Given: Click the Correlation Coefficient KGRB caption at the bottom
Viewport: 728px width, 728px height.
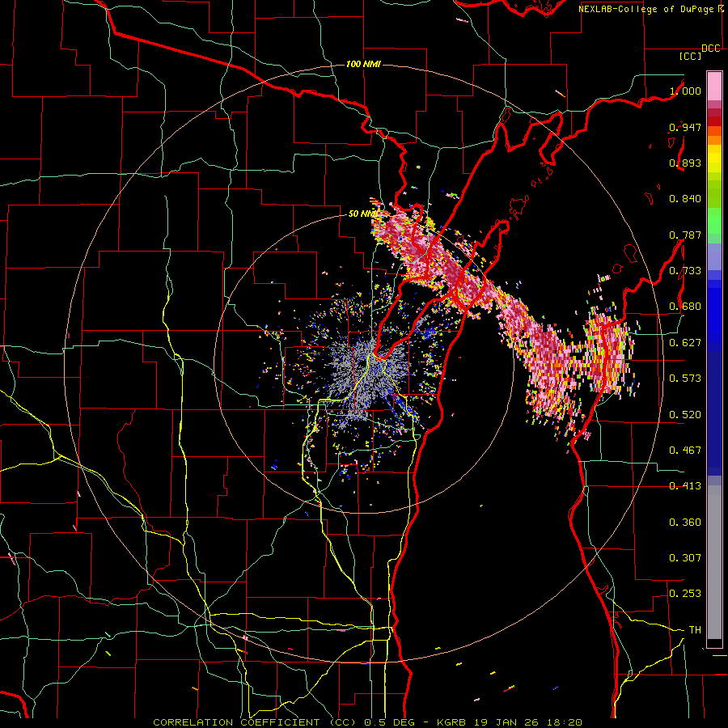Looking at the screenshot, I should pos(368,722).
